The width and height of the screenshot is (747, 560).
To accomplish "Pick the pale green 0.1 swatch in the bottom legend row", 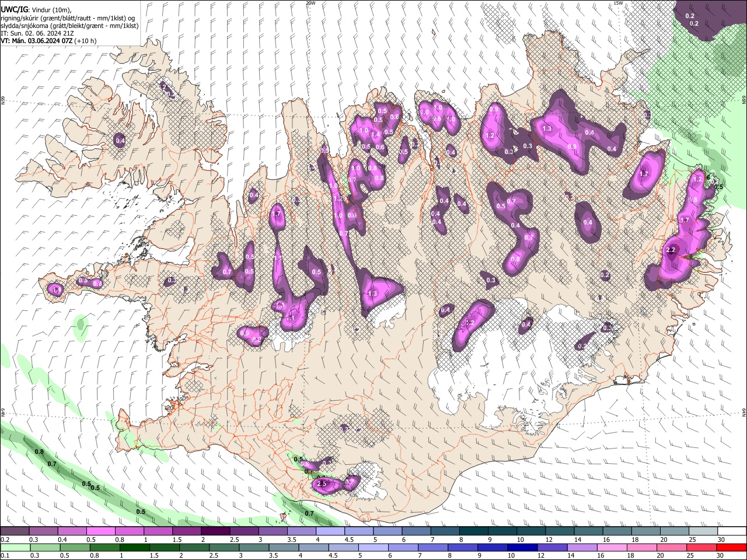I will [15, 547].
